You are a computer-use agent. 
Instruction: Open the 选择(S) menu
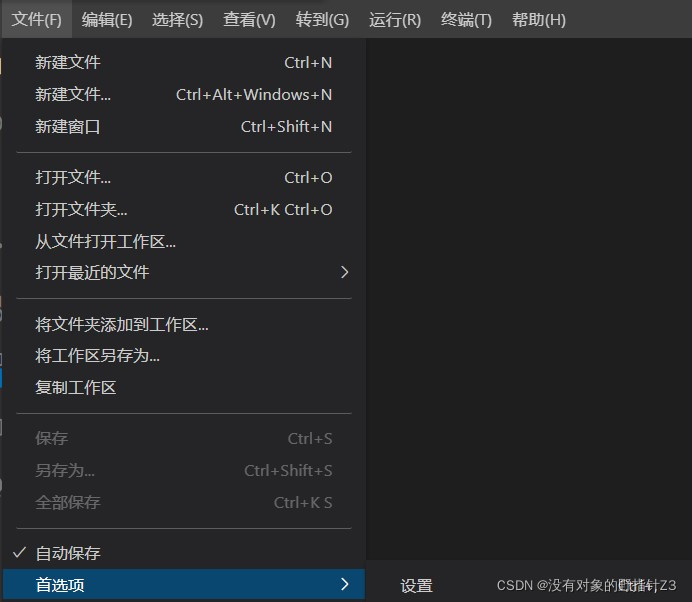[177, 19]
